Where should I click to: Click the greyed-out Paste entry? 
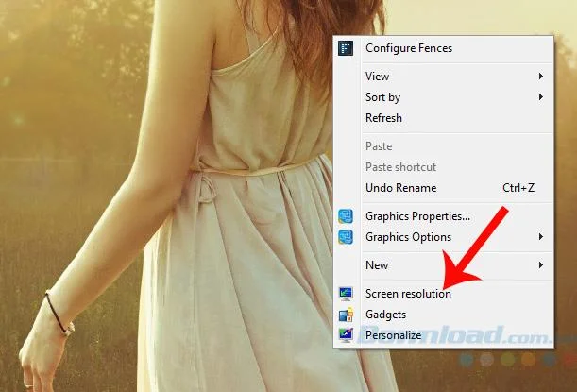[379, 146]
